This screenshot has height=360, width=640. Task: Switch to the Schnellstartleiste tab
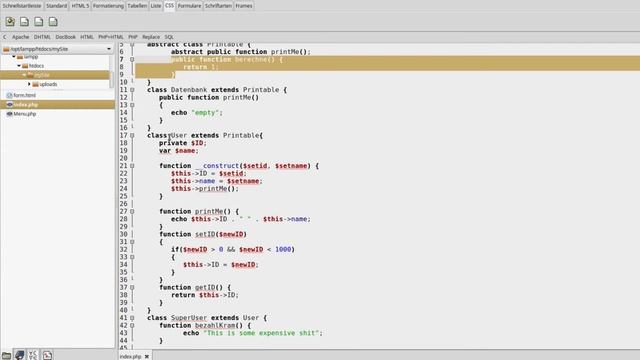click(22, 6)
